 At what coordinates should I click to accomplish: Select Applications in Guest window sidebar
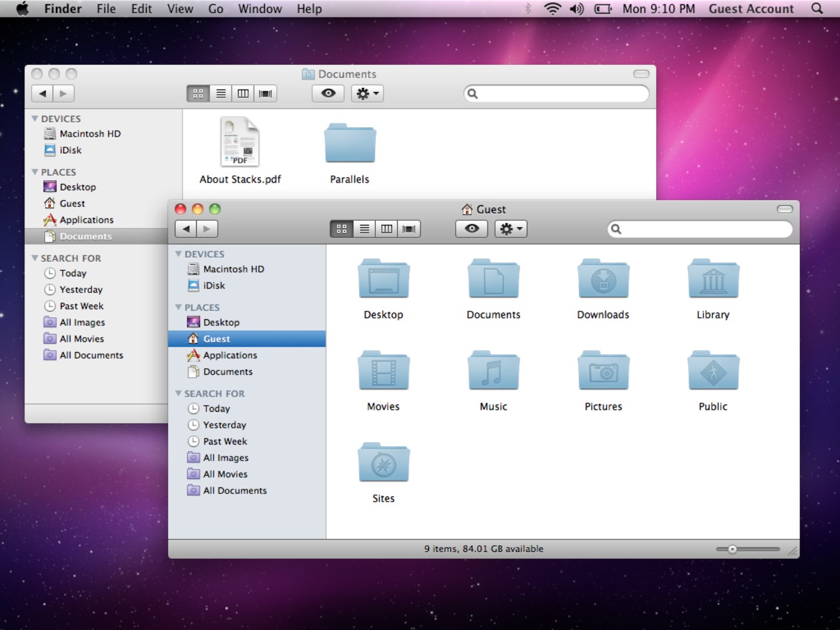click(x=230, y=356)
